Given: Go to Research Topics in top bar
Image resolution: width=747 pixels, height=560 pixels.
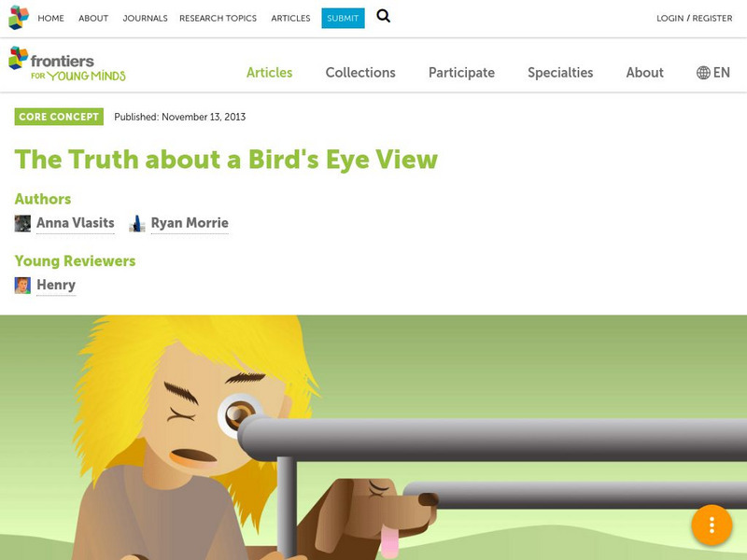Looking at the screenshot, I should 218,18.
